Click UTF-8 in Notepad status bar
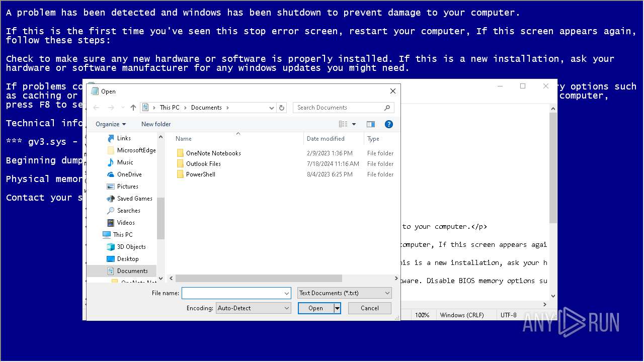Viewport: 644px width, 362px height. click(508, 315)
